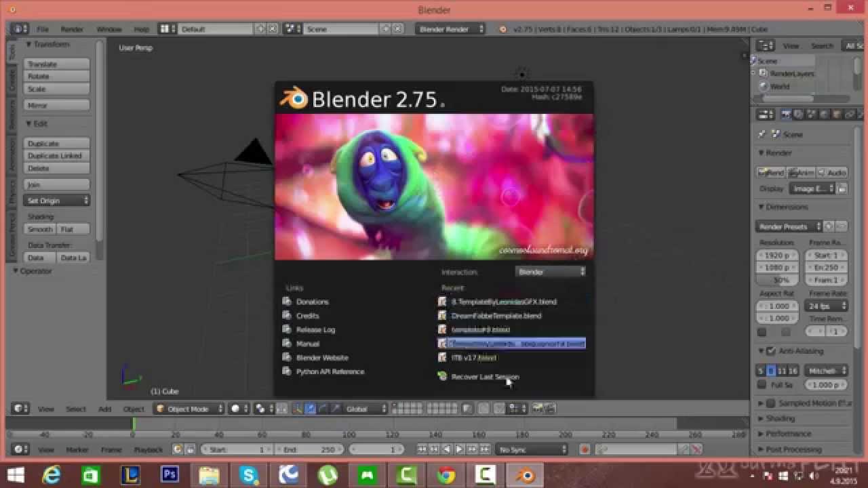This screenshot has height=488, width=868.
Task: Click the OpenGL render animation clapper icon
Action: click(551, 409)
